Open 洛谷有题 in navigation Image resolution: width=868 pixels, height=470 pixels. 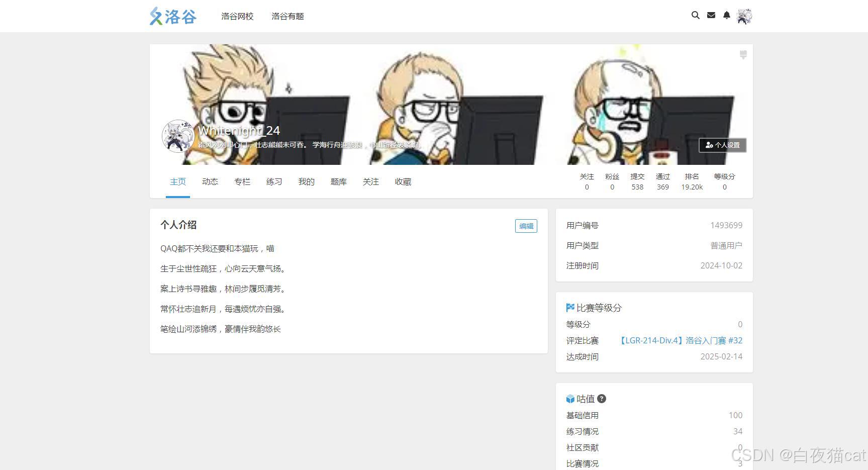coord(287,16)
